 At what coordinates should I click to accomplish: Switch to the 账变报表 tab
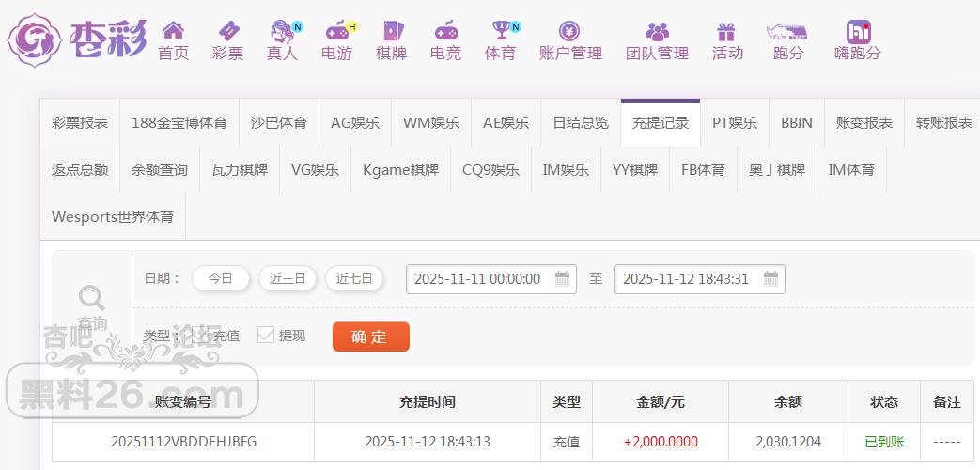863,122
